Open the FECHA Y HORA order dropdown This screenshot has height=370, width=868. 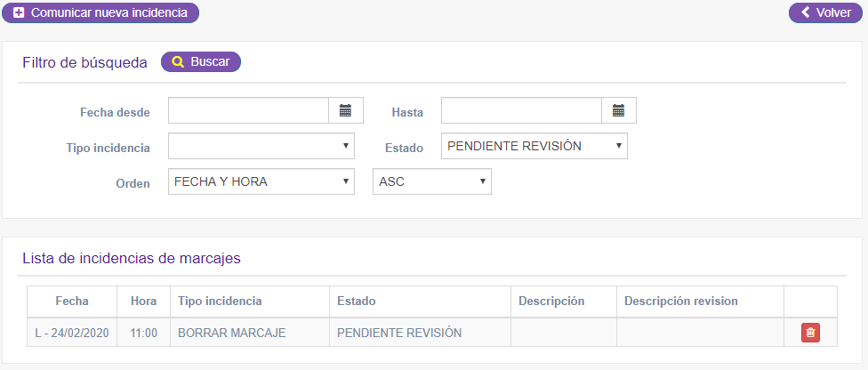point(261,181)
